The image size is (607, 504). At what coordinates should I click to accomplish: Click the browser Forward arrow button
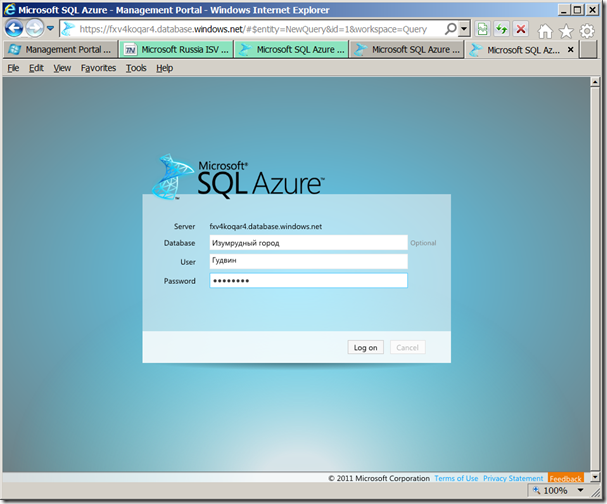click(x=34, y=28)
